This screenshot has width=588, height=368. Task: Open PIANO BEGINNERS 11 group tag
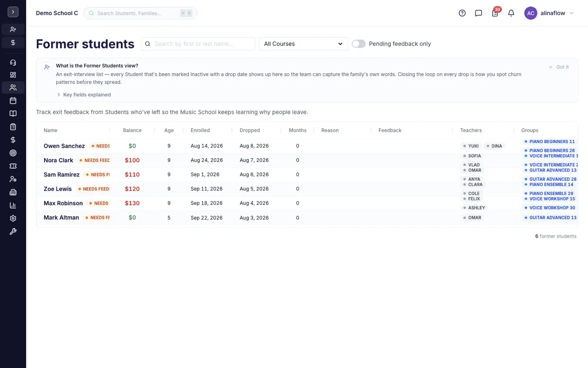[549, 142]
